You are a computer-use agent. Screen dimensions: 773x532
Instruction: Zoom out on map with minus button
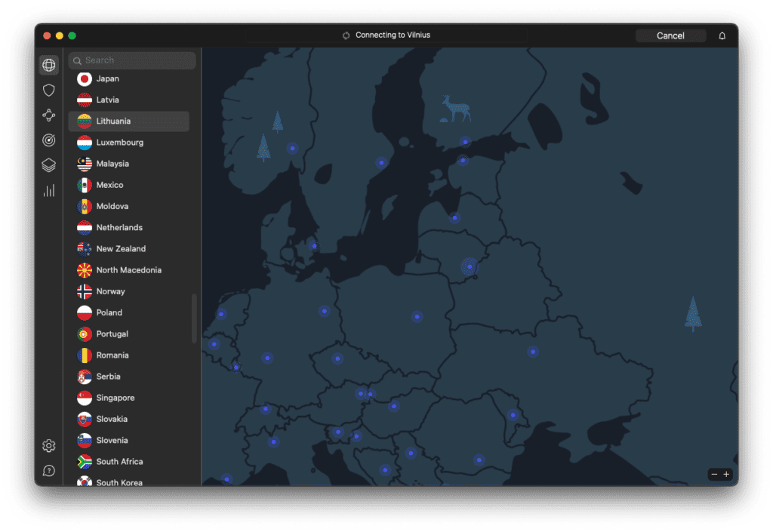[x=714, y=475]
